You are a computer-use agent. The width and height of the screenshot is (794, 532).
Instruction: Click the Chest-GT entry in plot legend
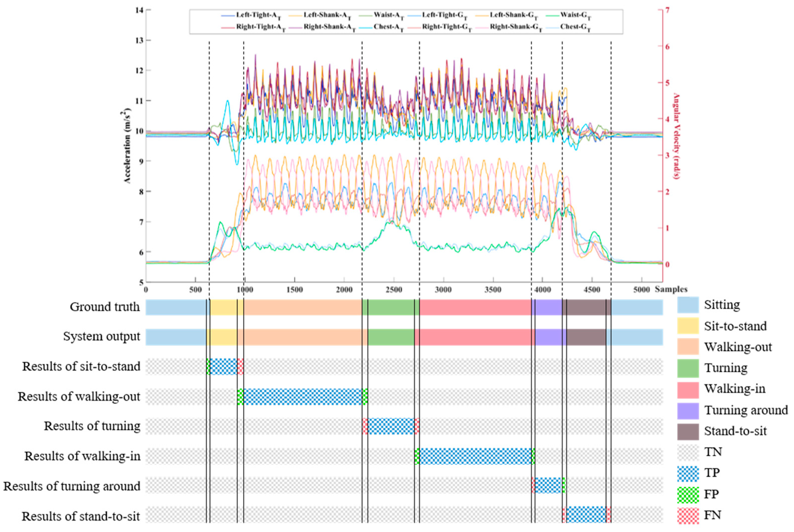(x=575, y=27)
